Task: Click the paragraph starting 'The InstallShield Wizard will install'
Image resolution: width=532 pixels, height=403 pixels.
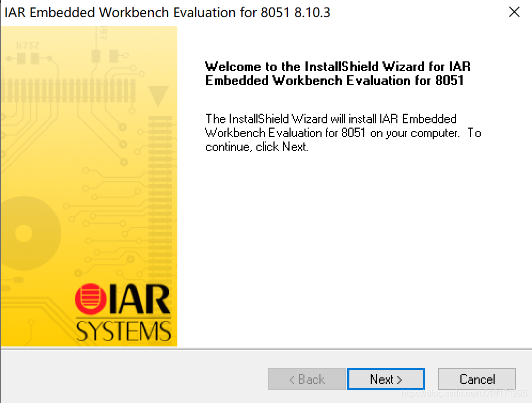Action: 343,133
